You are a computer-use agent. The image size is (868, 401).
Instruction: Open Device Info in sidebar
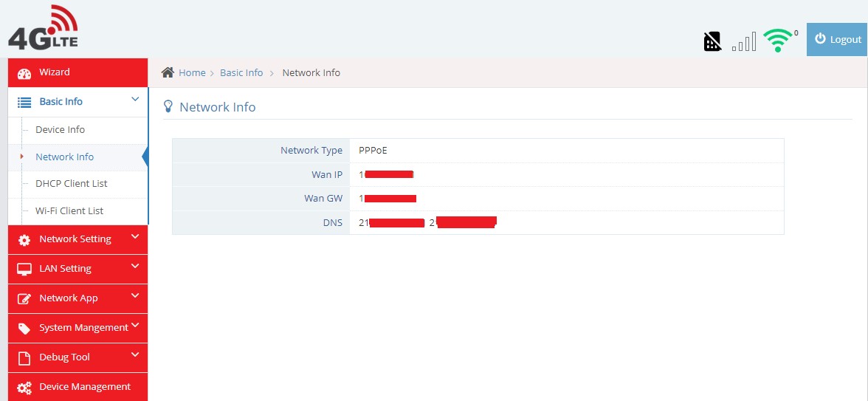click(60, 130)
